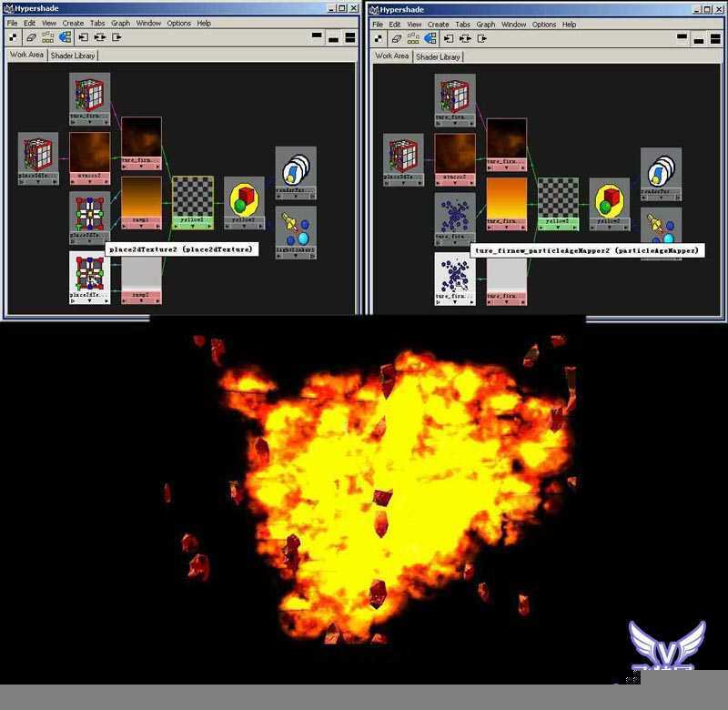Open down-arrow menu under stucco2 node, left Hypershade
Screen dimensions: 728x710
point(89,182)
